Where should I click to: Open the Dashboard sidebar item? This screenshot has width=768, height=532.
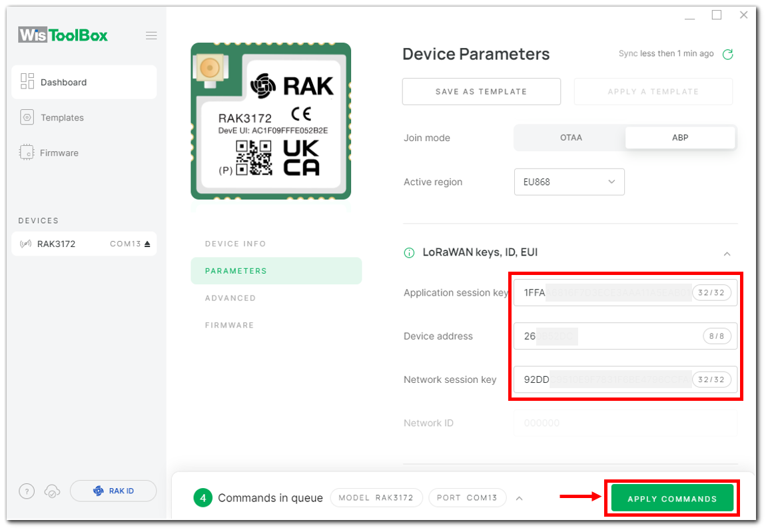[x=84, y=82]
